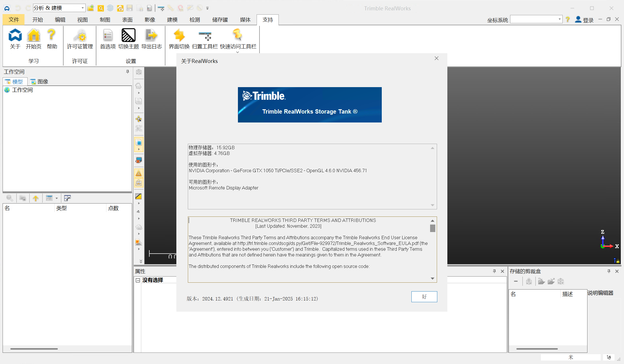Click the camera snapshot icon in quick access bar
The width and height of the screenshot is (624, 364).
click(120, 8)
